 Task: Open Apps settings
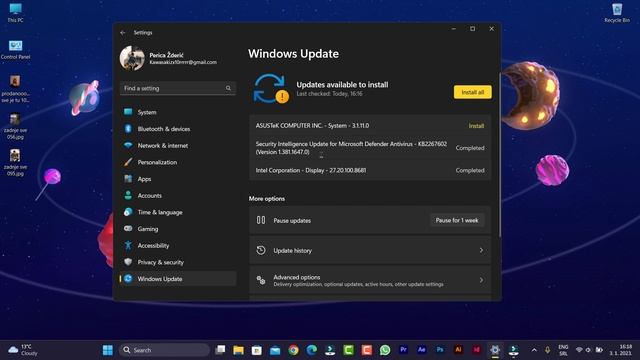(x=178, y=179)
